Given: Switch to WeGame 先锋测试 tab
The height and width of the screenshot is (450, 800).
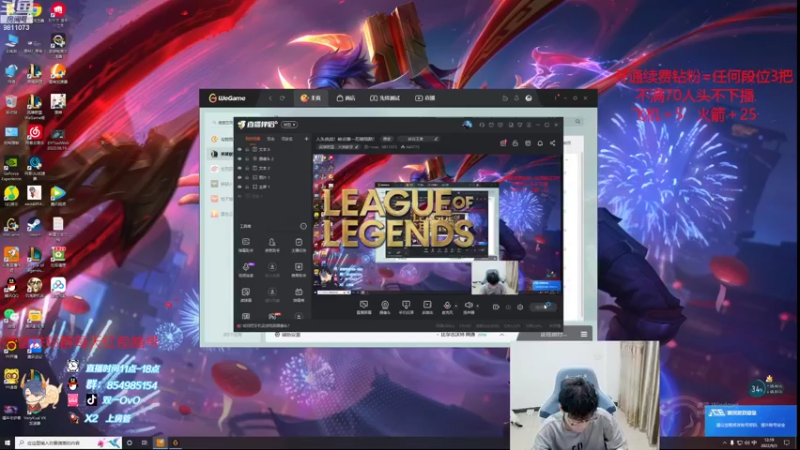Looking at the screenshot, I should pyautogui.click(x=385, y=98).
